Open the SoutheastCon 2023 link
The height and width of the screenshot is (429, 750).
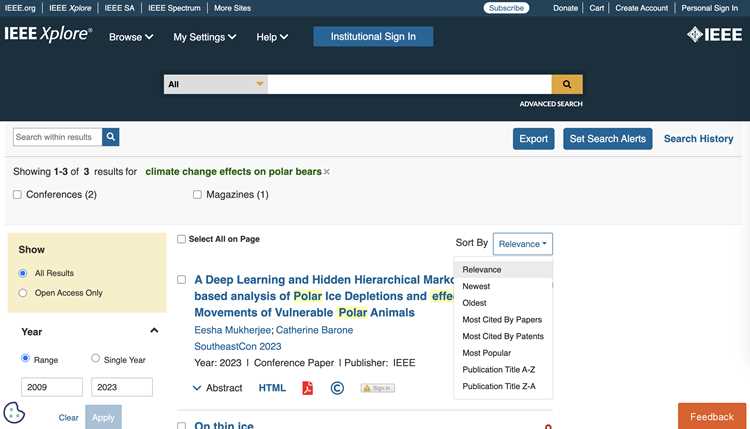[x=238, y=346]
